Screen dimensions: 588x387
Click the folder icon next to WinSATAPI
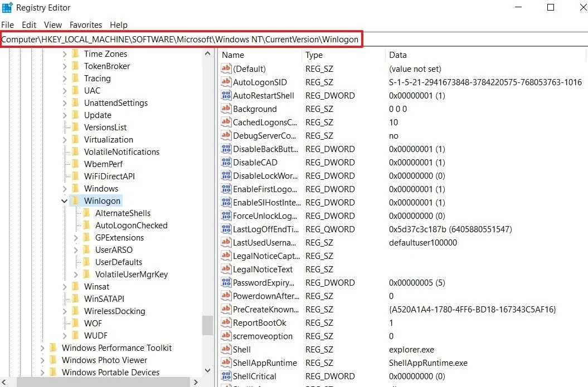(x=75, y=298)
